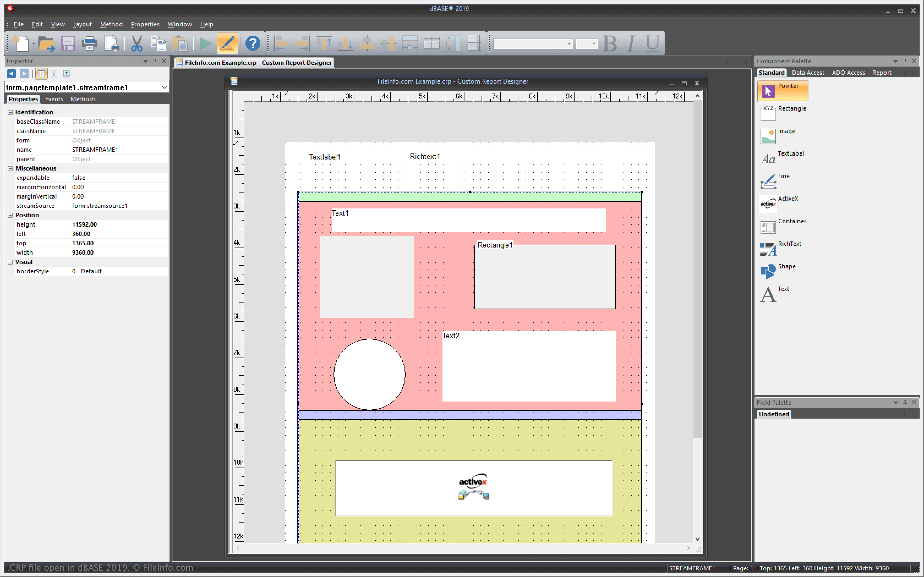Switch to Report palette tab
The width and height of the screenshot is (924, 577).
pos(881,73)
